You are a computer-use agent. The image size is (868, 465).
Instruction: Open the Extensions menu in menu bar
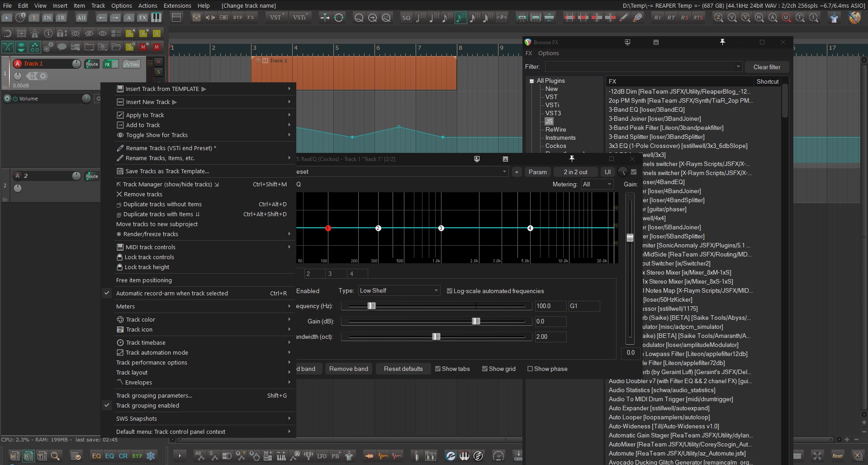[177, 5]
